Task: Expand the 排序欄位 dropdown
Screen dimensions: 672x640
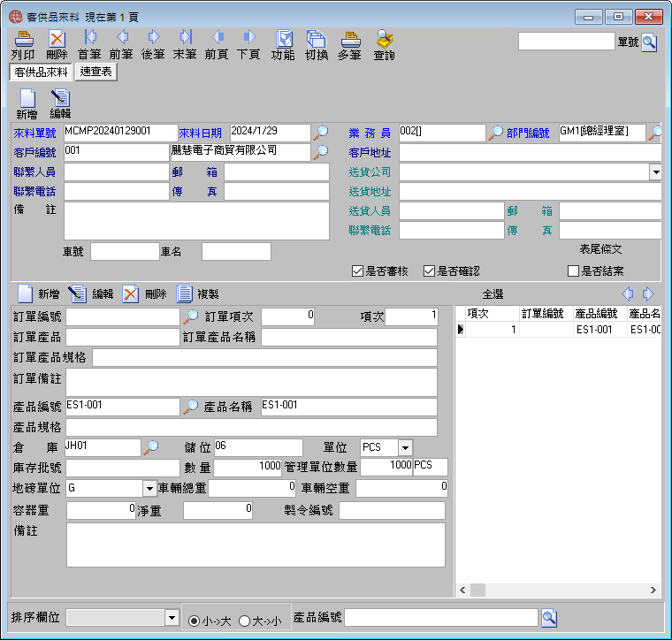Action: point(172,618)
